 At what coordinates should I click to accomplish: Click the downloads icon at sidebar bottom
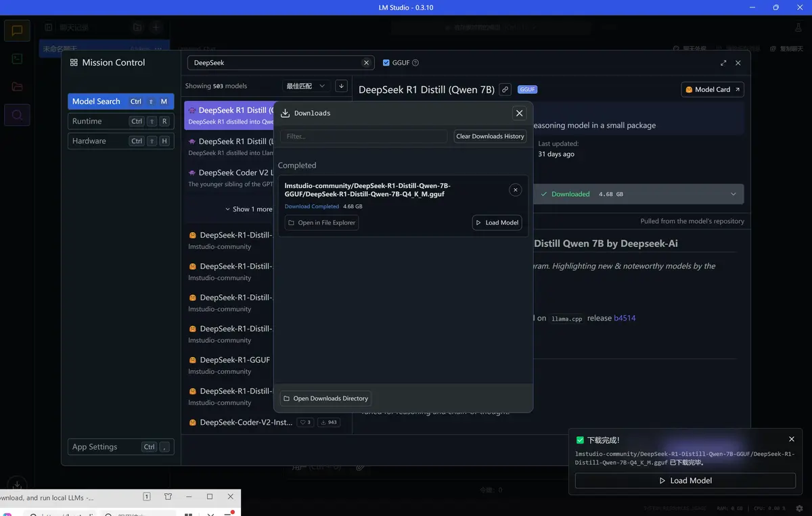[18, 484]
